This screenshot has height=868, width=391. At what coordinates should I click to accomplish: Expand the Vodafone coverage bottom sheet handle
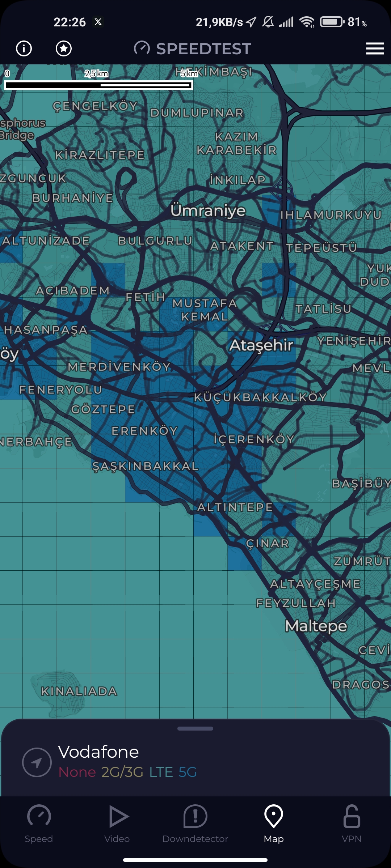point(195,728)
